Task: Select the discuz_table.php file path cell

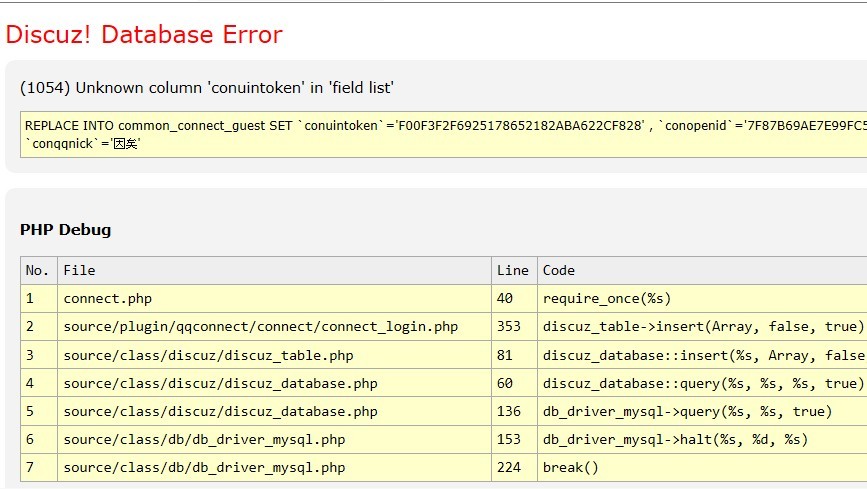Action: [208, 355]
